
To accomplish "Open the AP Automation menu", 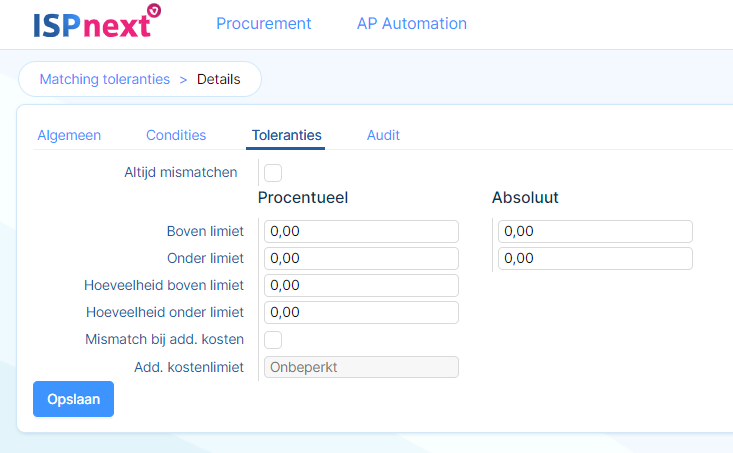I will tap(412, 23).
